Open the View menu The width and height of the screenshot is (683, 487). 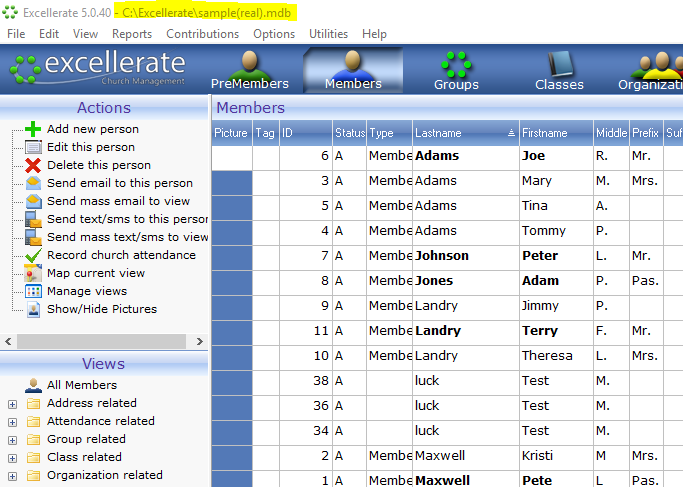(85, 34)
